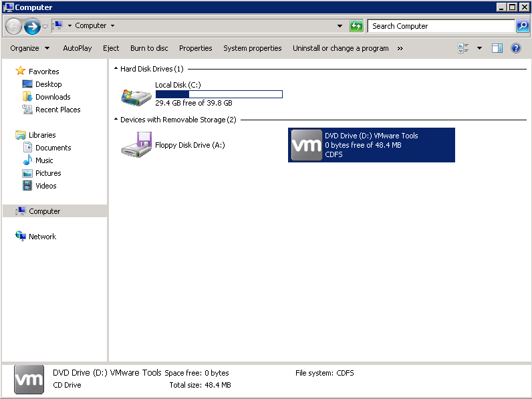Click the green Refresh icon
This screenshot has height=399, width=532.
point(357,26)
